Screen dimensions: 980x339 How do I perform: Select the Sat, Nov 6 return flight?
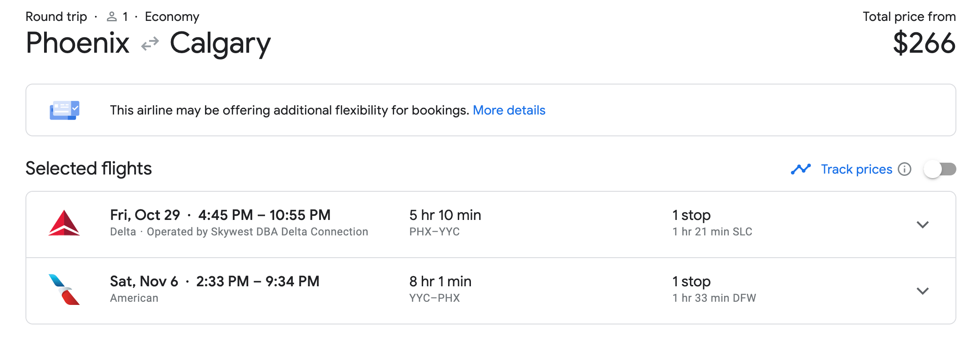(x=215, y=282)
